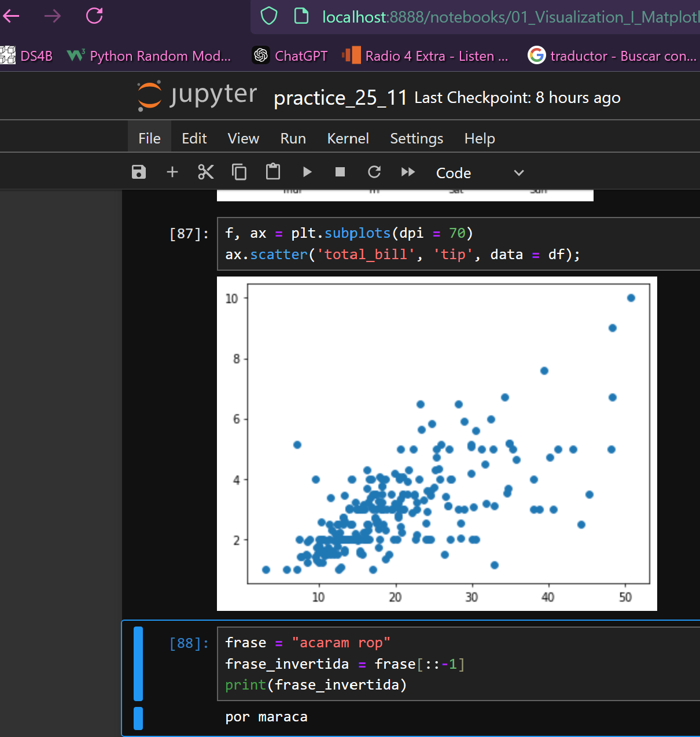Save the notebook with the floppy disk icon
This screenshot has height=737, width=700.
[x=139, y=172]
